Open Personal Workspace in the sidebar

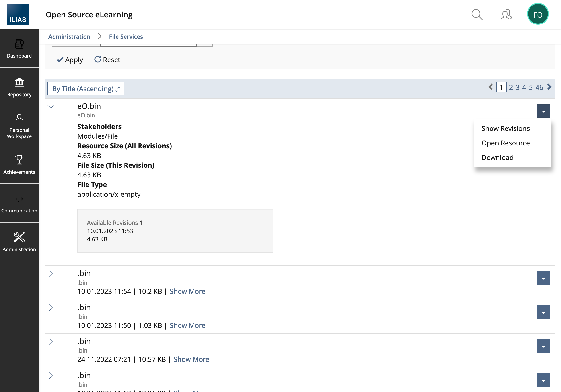(19, 126)
